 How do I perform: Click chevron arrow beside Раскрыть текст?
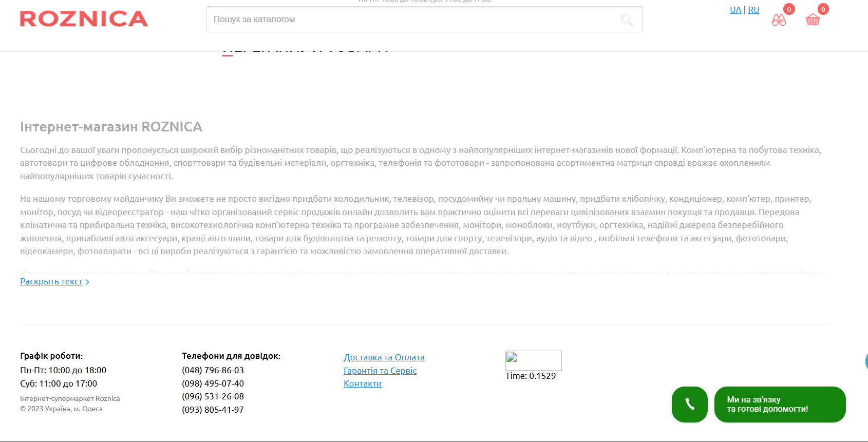click(88, 282)
